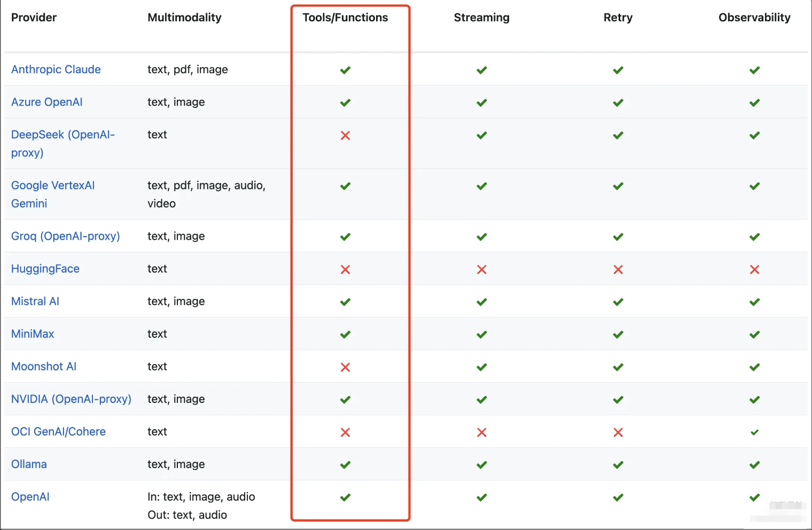Image resolution: width=812 pixels, height=530 pixels.
Task: Click Anthropic Claude's green check under Tools/Functions
Action: click(345, 70)
